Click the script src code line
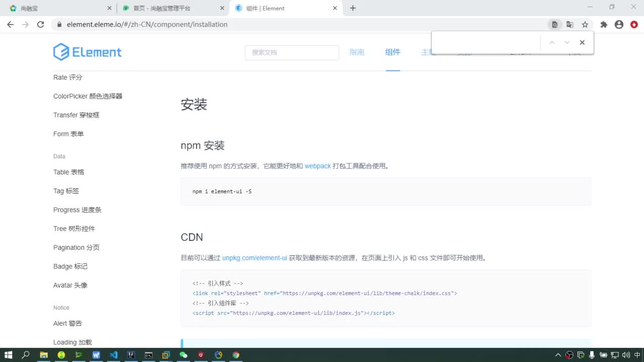644x362 pixels. pos(293,313)
